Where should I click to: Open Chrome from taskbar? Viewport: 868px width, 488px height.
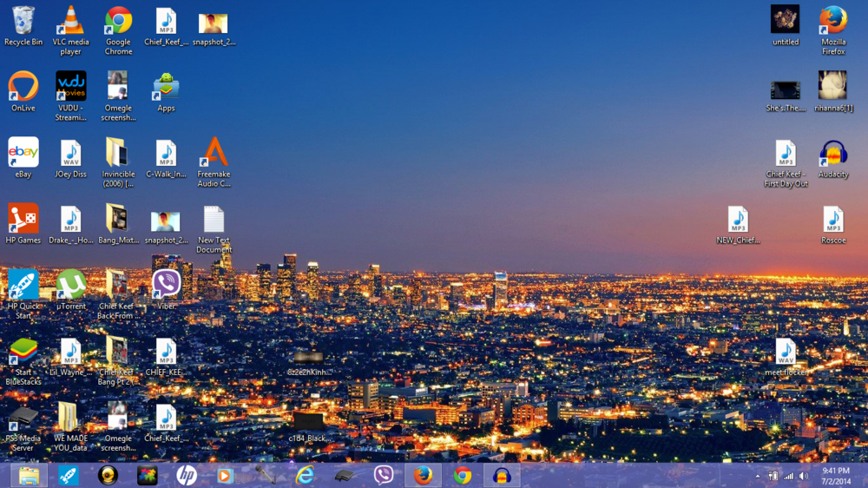[x=463, y=476]
